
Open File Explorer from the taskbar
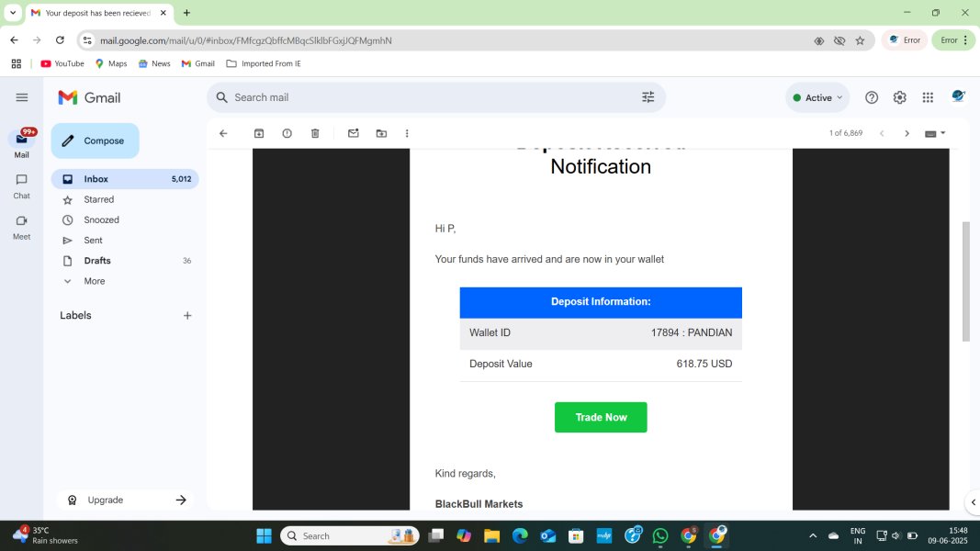[x=492, y=535]
